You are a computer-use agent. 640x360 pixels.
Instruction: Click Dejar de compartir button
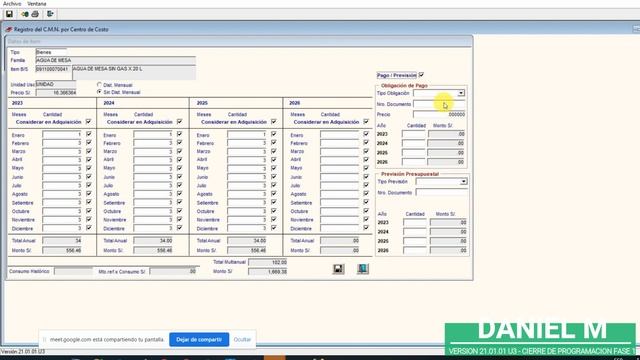(x=199, y=340)
